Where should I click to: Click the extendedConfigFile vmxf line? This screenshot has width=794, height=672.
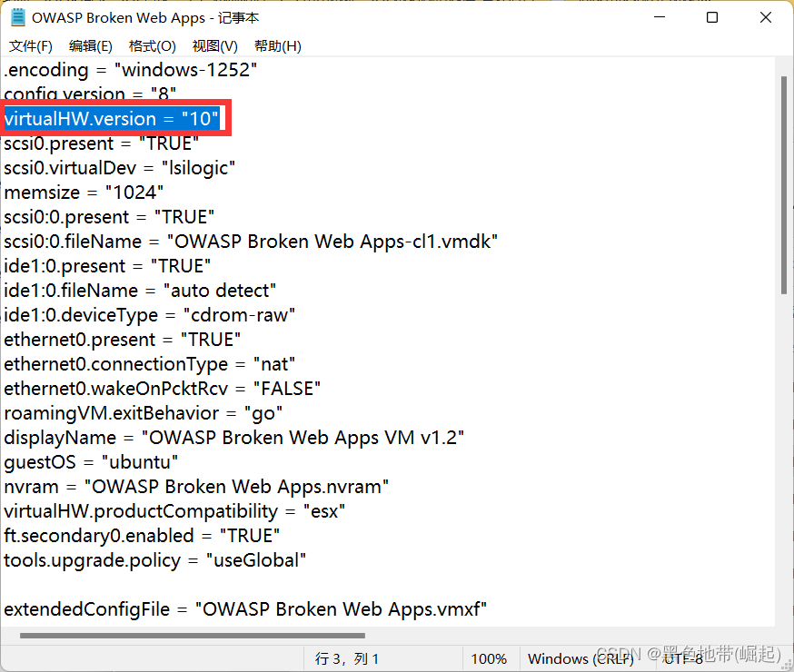tap(245, 609)
